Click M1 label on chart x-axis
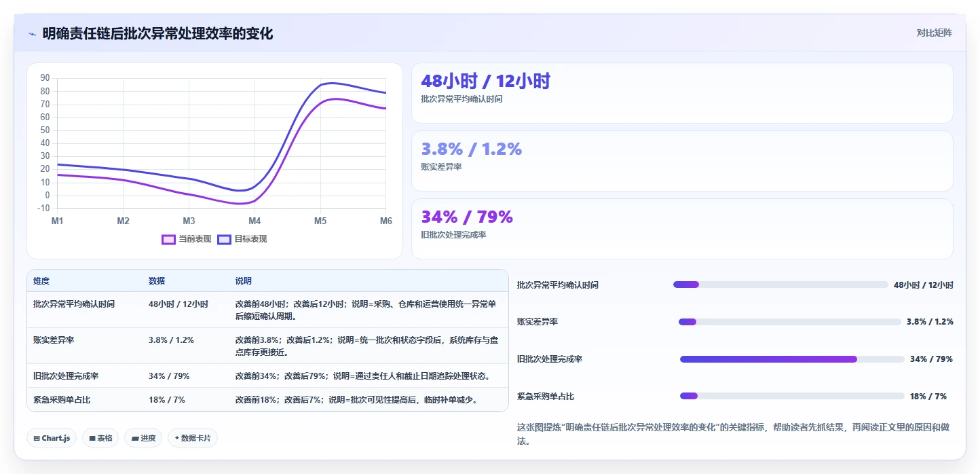The height and width of the screenshot is (474, 980). click(x=58, y=221)
